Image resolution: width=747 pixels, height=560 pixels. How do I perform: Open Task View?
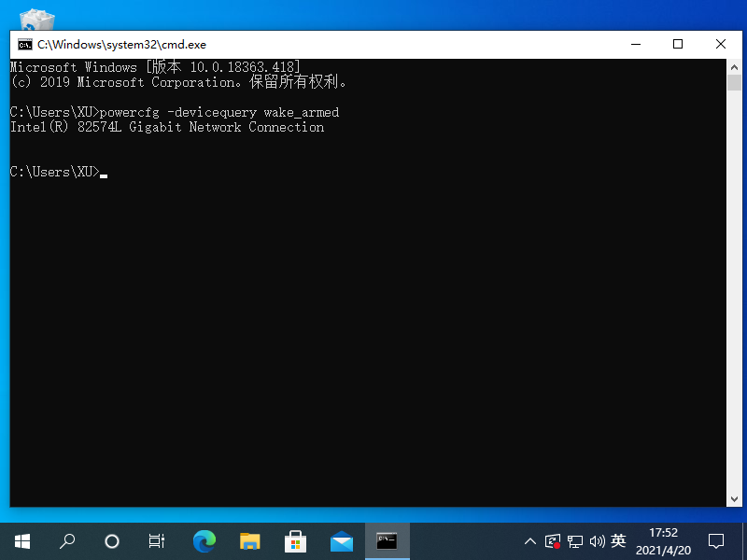tap(157, 540)
